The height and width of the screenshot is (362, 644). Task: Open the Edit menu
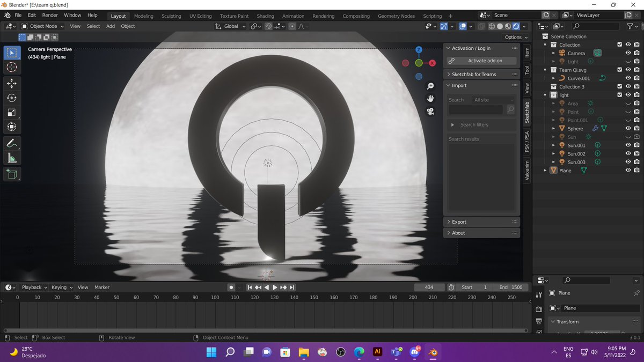point(32,16)
